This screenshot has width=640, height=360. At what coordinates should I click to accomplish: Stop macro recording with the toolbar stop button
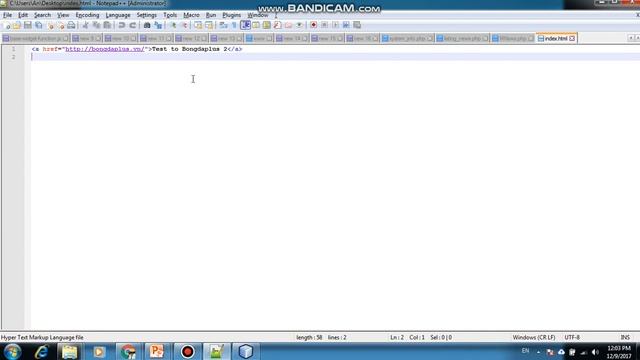click(324, 25)
